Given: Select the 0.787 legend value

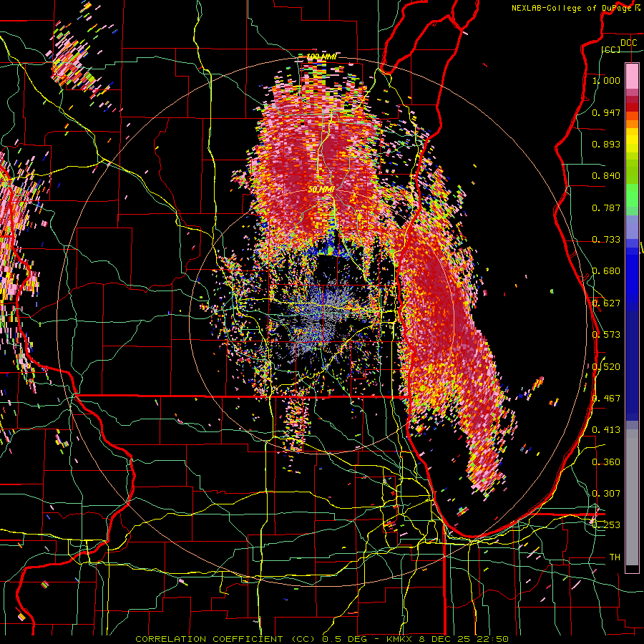Looking at the screenshot, I should [x=606, y=208].
